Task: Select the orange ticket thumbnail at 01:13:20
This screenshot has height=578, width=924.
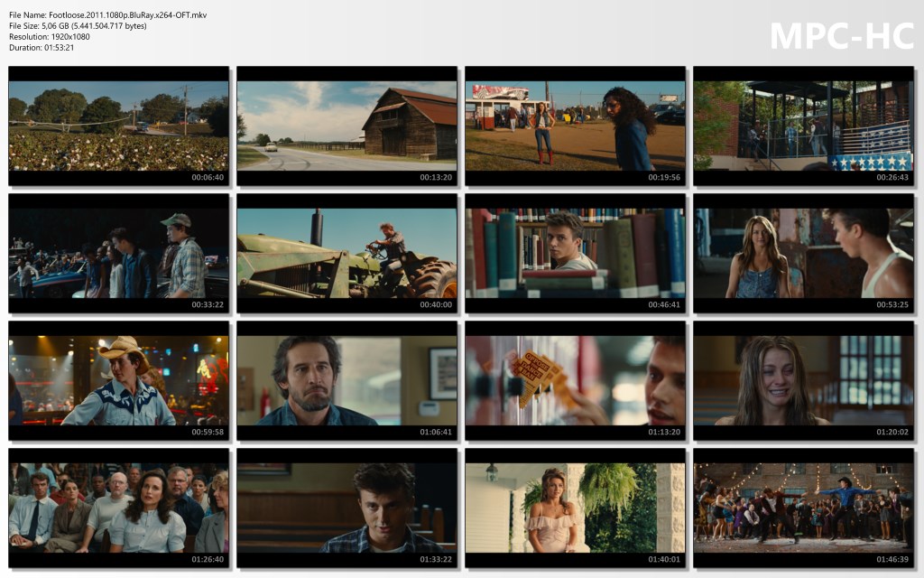Action: tap(575, 380)
